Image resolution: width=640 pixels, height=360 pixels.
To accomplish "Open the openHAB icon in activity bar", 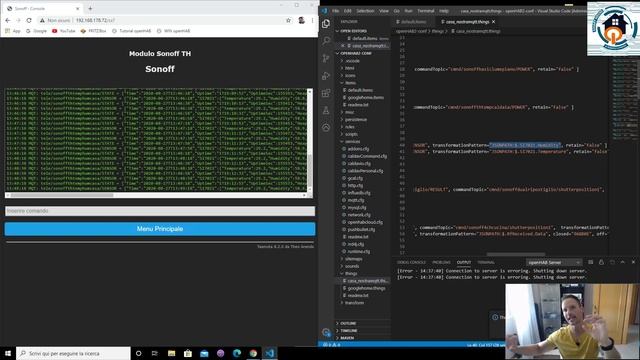I will click(x=326, y=128).
